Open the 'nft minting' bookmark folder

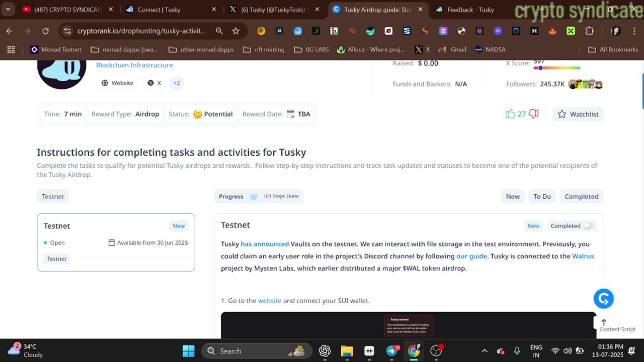coord(264,49)
